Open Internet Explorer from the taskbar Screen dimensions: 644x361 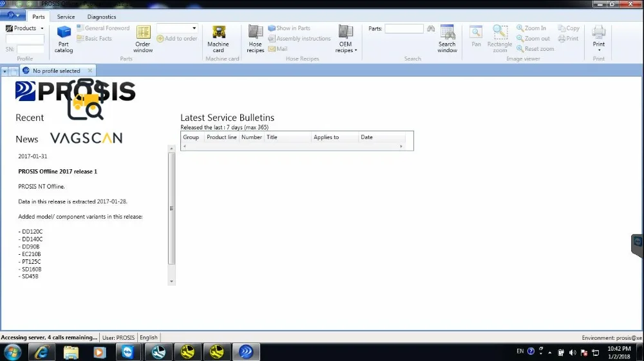[x=41, y=352]
